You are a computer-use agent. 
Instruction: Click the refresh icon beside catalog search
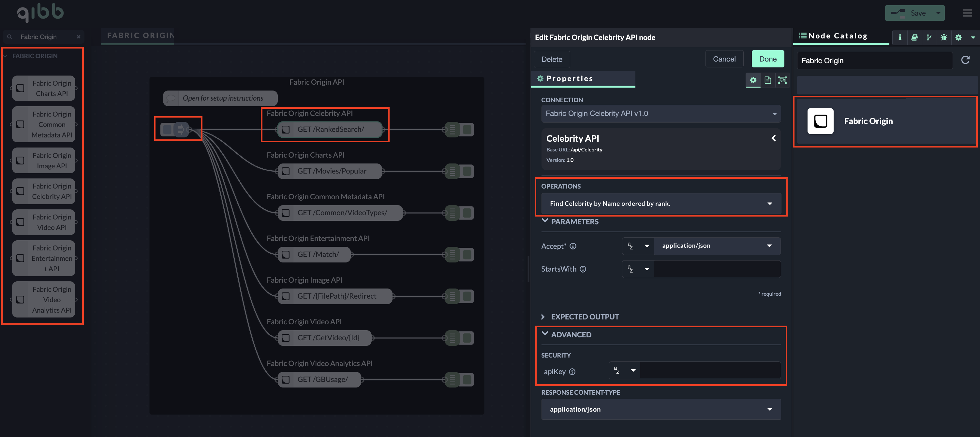(x=966, y=60)
